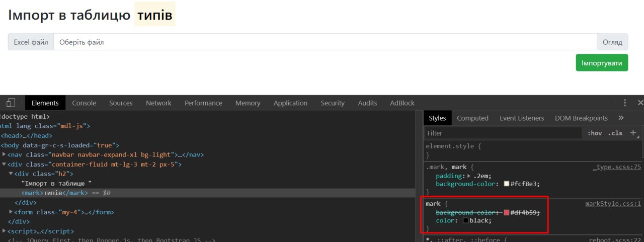The height and width of the screenshot is (242, 644).
Task: Open the DOM Breakpoints sidebar tab
Action: click(581, 118)
